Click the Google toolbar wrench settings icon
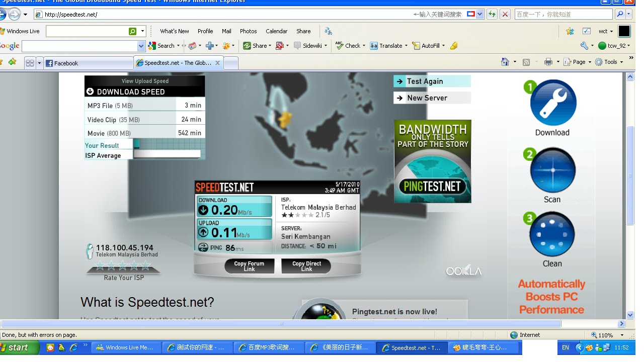 click(584, 46)
